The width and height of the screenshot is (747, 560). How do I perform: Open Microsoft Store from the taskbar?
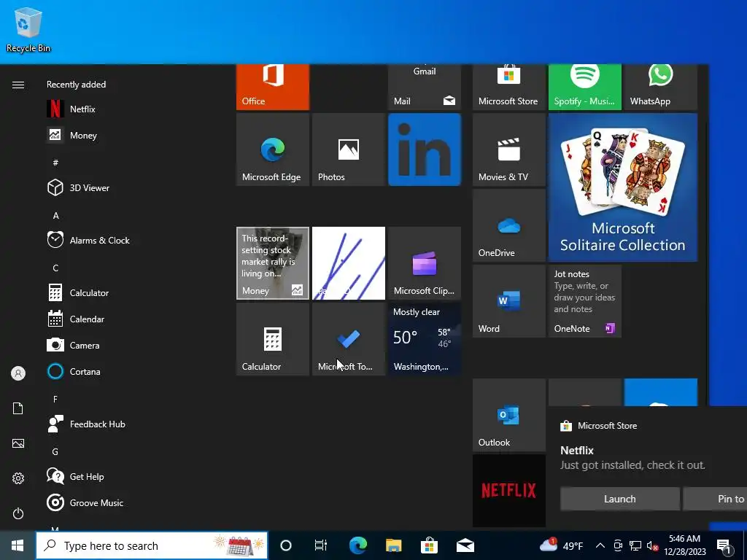pos(429,545)
